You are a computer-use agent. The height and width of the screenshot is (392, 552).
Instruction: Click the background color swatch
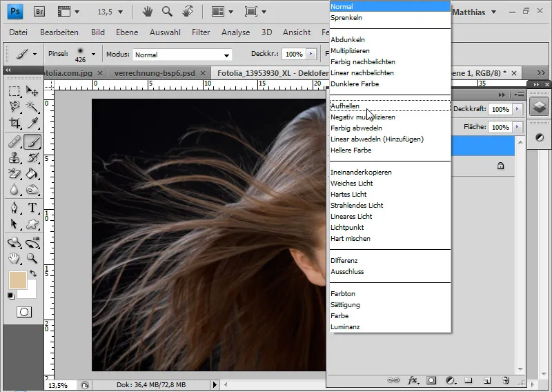click(31, 293)
